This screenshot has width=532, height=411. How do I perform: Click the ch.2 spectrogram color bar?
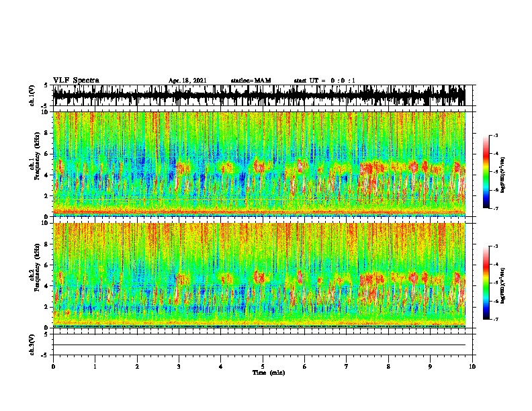pos(486,283)
